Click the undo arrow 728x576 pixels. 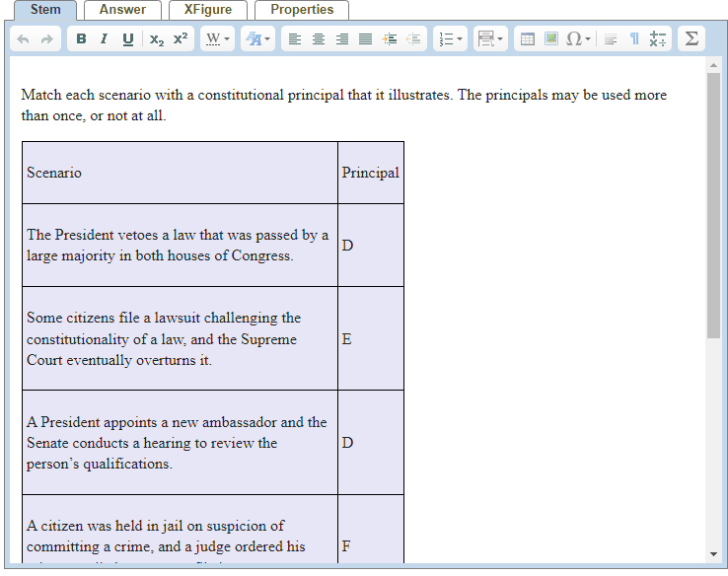pos(24,38)
